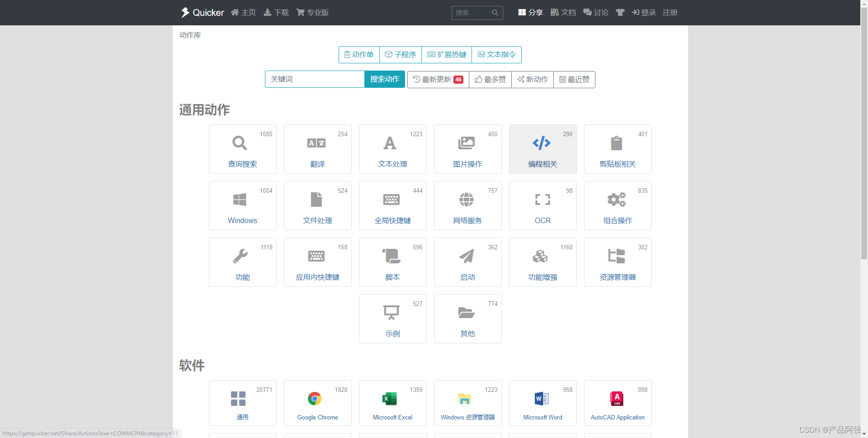Image resolution: width=868 pixels, height=438 pixels.
Task: Select the 最新更新 filter
Action: [x=438, y=79]
